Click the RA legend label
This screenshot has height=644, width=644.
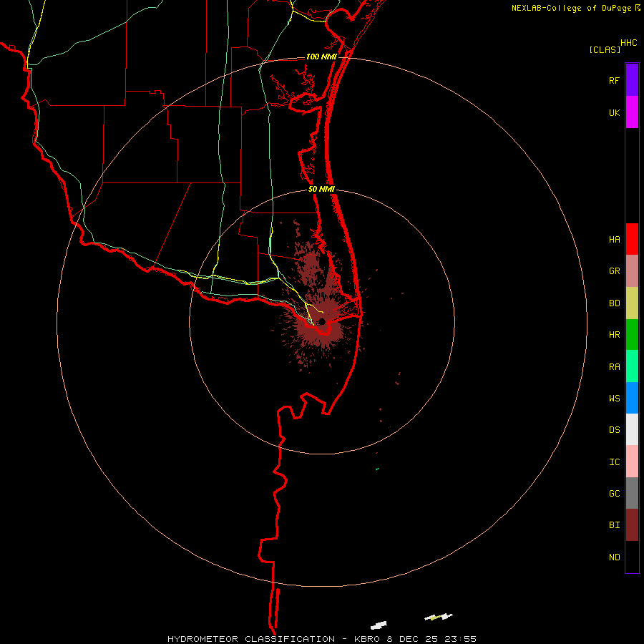pos(615,367)
